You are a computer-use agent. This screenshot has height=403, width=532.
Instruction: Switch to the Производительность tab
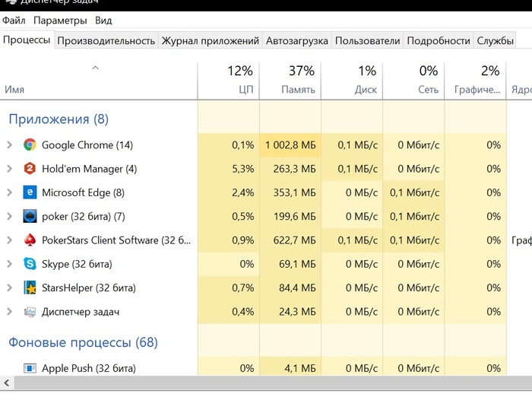[x=106, y=41]
